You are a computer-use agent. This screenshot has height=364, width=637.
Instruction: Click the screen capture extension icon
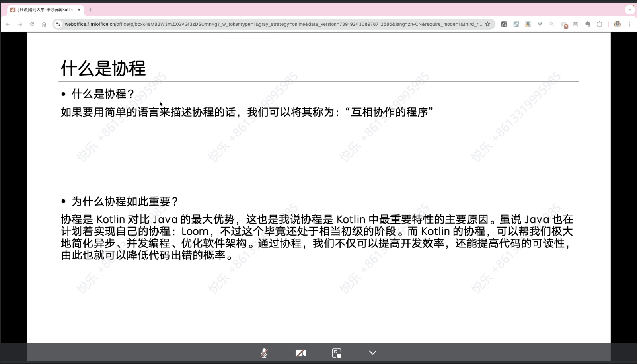click(576, 24)
